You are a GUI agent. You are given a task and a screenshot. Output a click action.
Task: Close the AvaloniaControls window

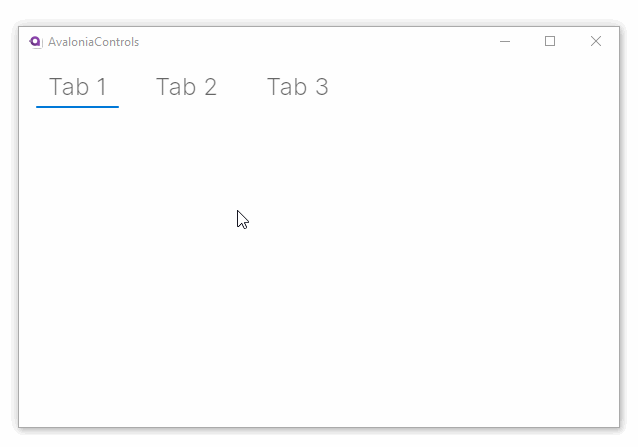pyautogui.click(x=596, y=42)
